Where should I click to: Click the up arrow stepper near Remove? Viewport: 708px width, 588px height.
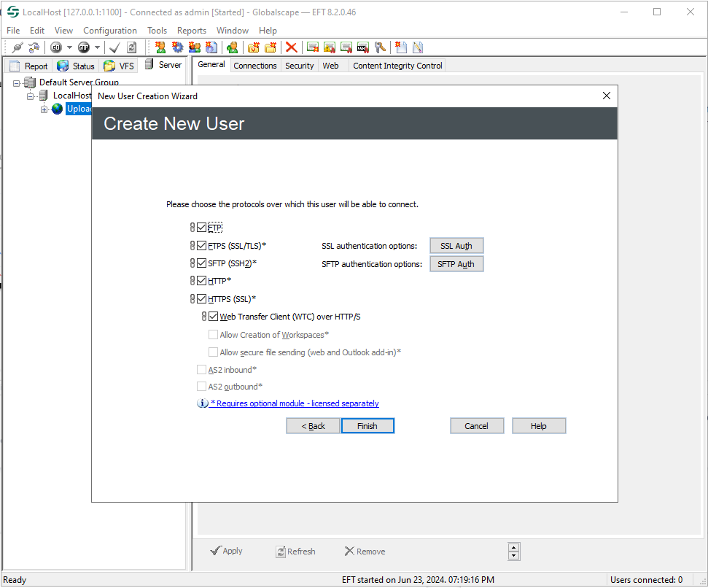(514, 547)
